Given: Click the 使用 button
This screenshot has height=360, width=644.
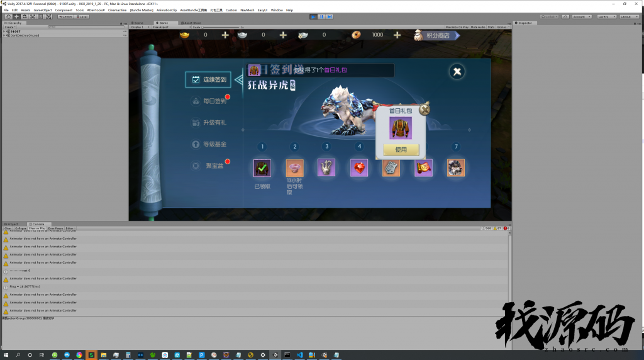Looking at the screenshot, I should 401,150.
